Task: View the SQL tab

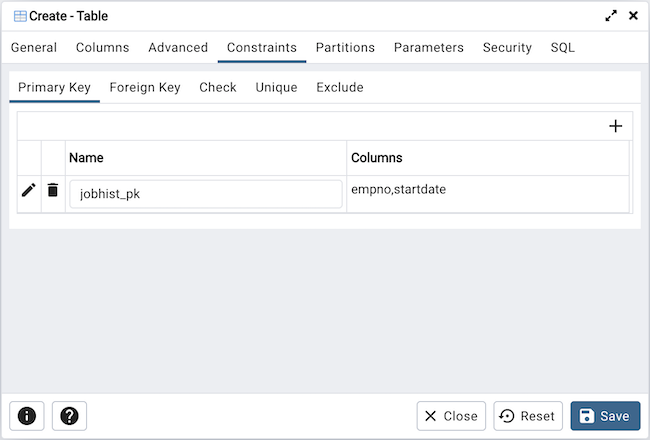Action: pos(562,47)
